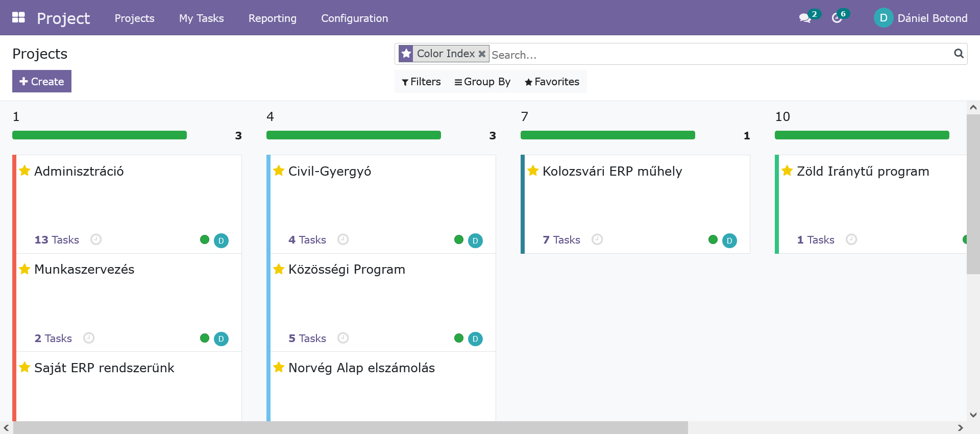Open the Projects menu

tap(134, 18)
